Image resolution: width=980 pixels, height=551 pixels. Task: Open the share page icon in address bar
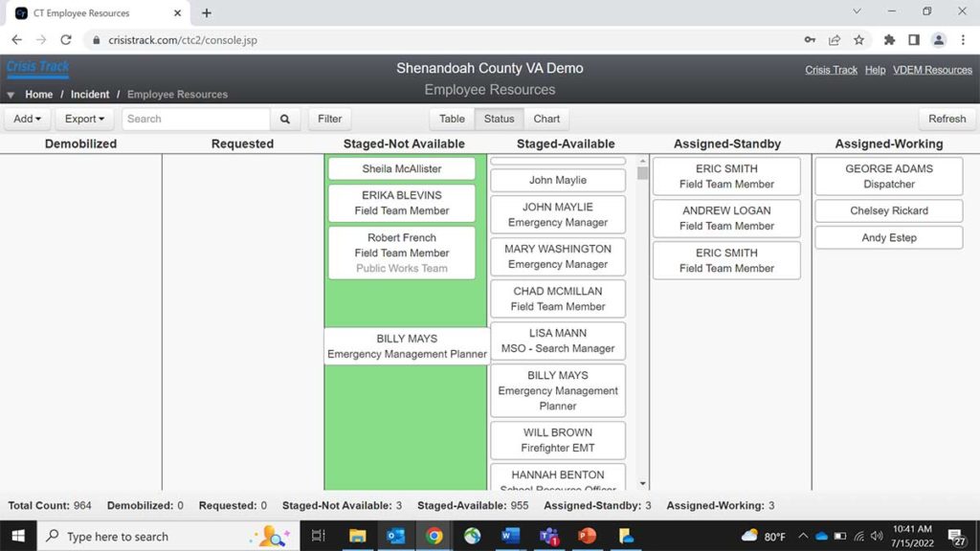click(x=834, y=40)
